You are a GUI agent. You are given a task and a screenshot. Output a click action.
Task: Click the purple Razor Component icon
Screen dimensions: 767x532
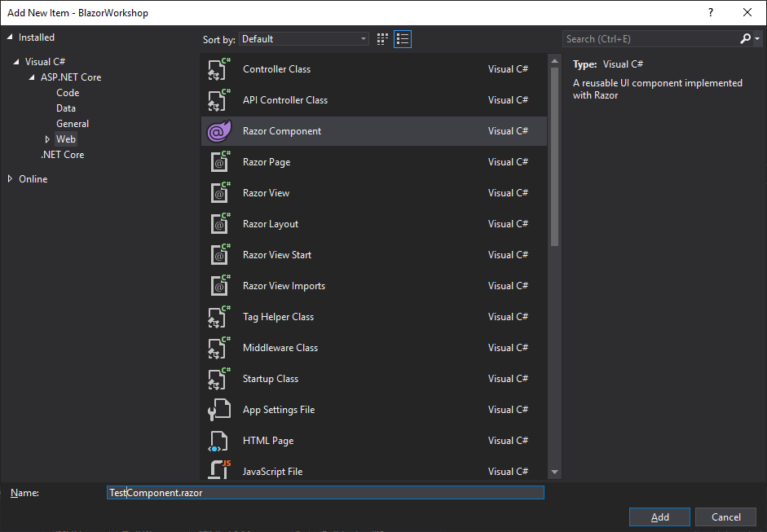pos(218,131)
